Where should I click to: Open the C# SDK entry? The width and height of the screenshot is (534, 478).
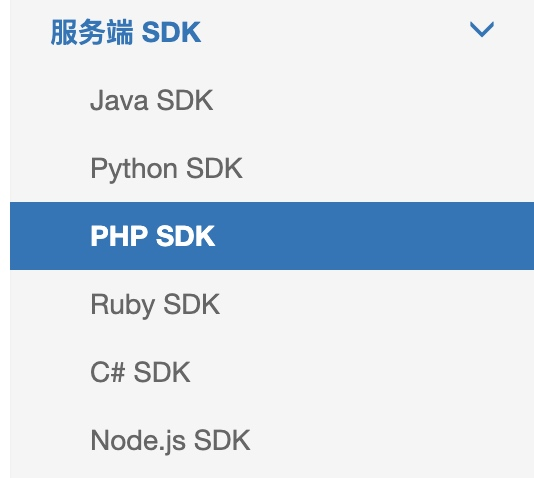(x=272, y=372)
